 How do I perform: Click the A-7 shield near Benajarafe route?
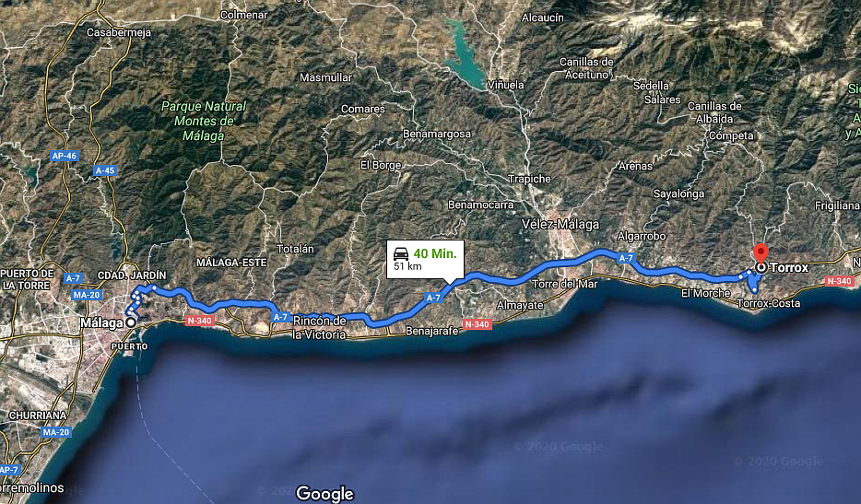click(x=433, y=298)
